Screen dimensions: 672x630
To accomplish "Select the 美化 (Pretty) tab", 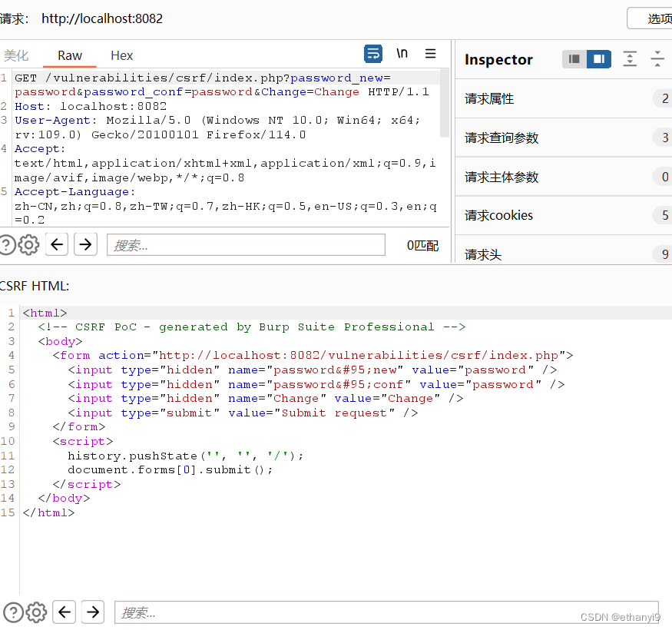I will [16, 55].
